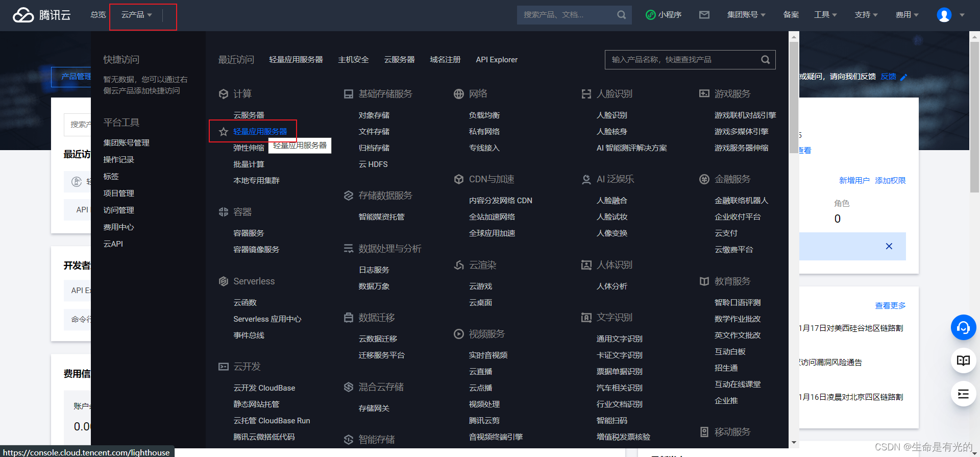
Task: Click the feedback pencil edit icon
Action: coord(904,77)
